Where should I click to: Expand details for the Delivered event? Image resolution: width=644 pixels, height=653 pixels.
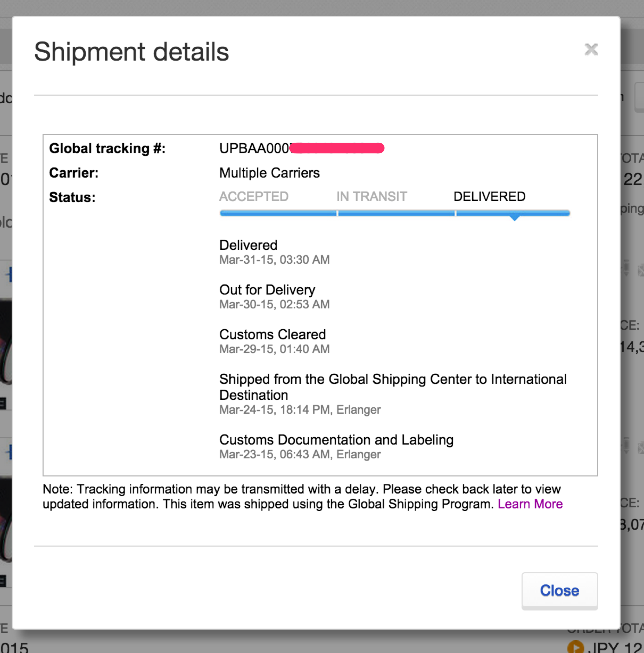pos(248,245)
